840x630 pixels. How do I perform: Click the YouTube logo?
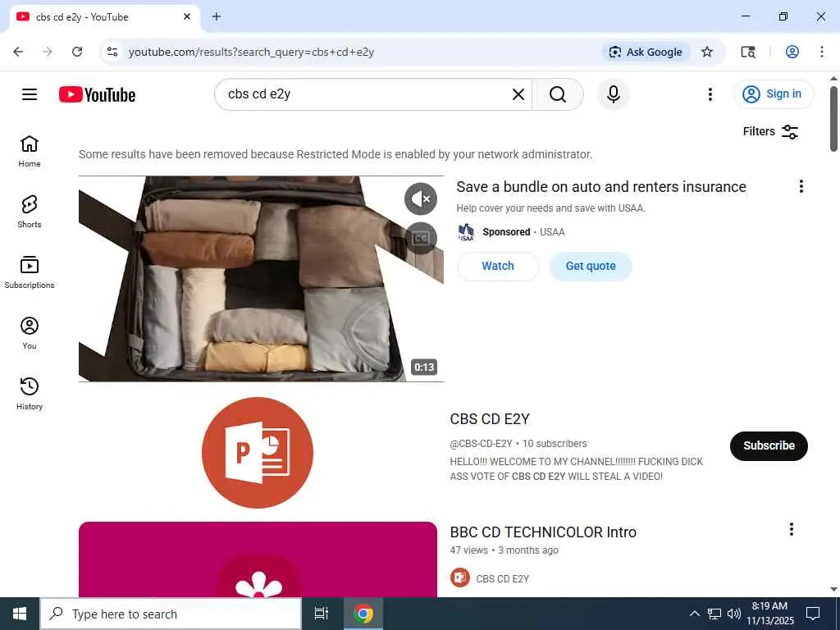coord(97,94)
